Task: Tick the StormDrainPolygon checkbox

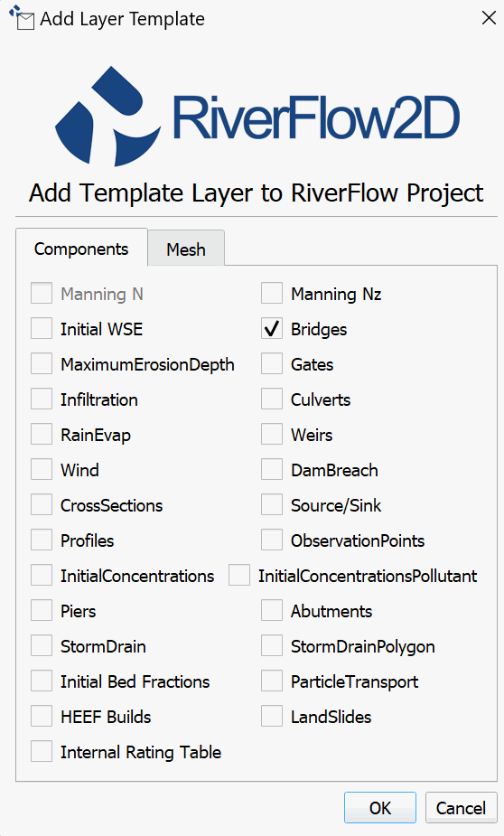Action: coord(272,646)
